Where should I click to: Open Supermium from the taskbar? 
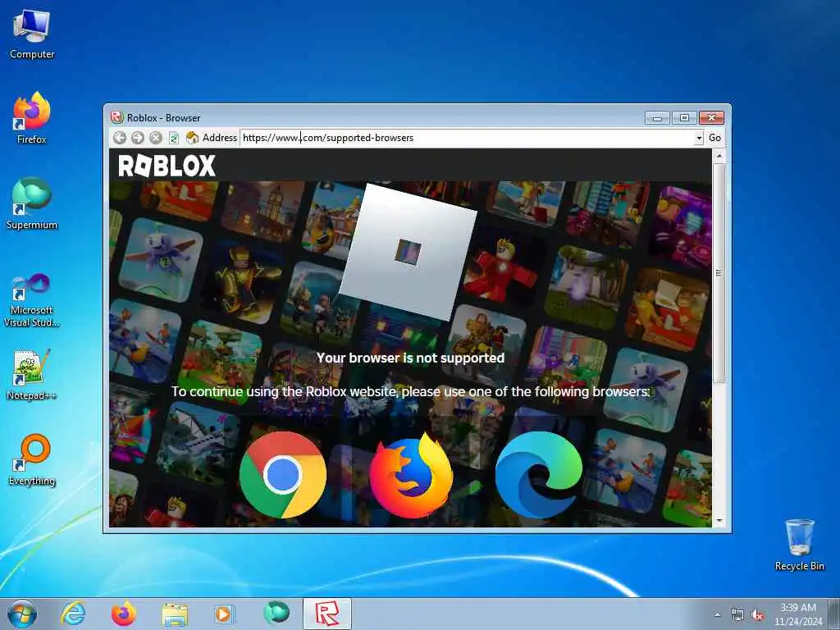pyautogui.click(x=276, y=613)
